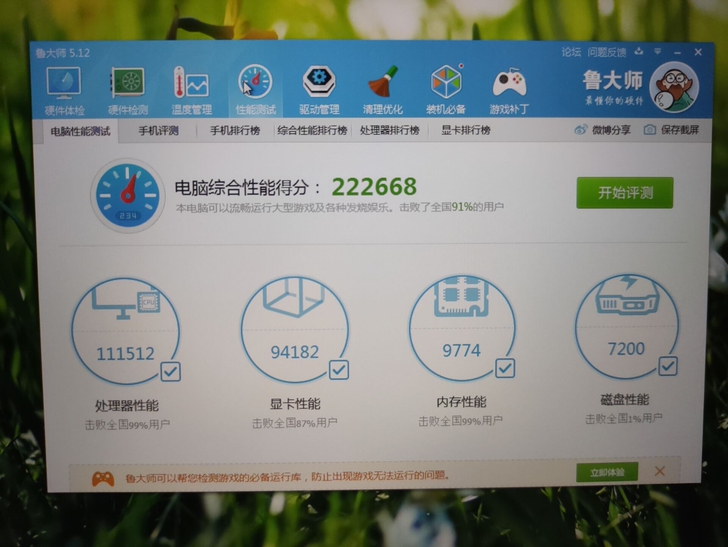
Task: Switch to 手机评测 tab
Action: [158, 131]
